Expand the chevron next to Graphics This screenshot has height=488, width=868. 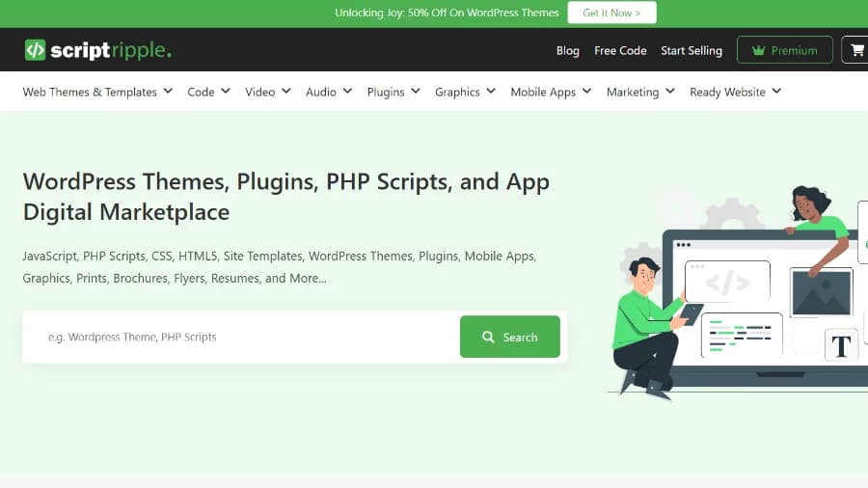[x=491, y=91]
